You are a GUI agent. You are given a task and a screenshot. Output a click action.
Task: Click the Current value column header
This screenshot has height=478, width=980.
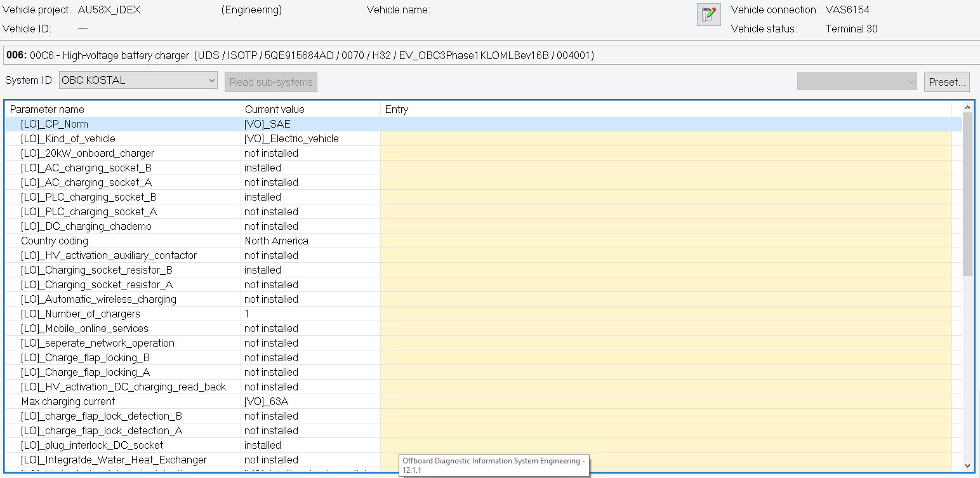coord(310,109)
